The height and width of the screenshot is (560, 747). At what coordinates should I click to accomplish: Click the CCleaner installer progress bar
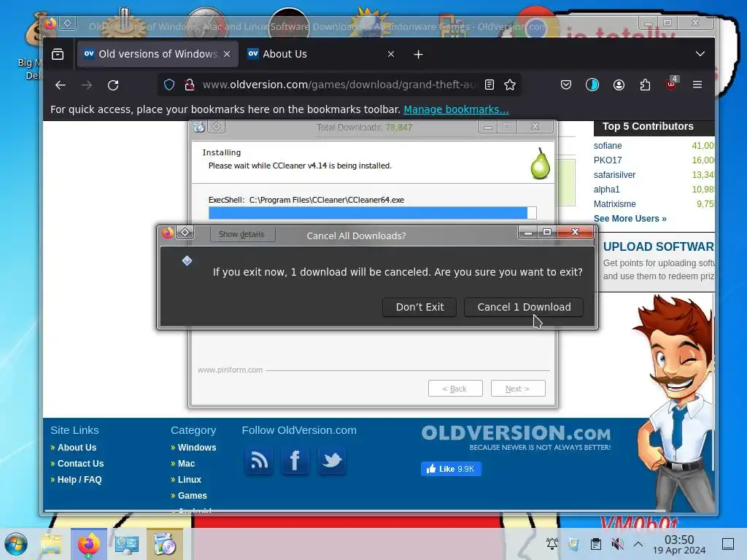pos(373,212)
